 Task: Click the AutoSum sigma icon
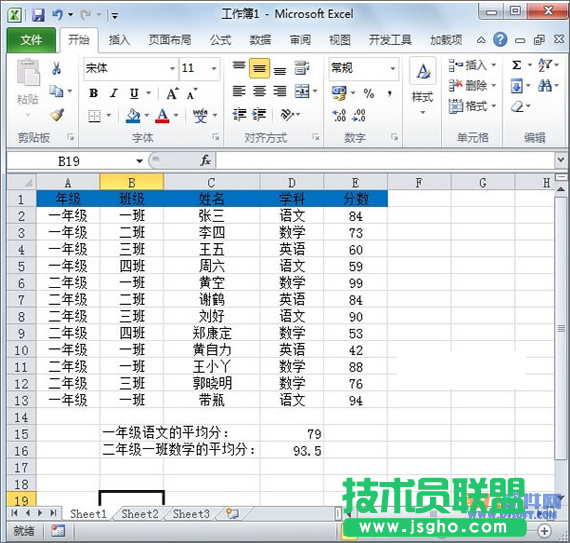516,65
